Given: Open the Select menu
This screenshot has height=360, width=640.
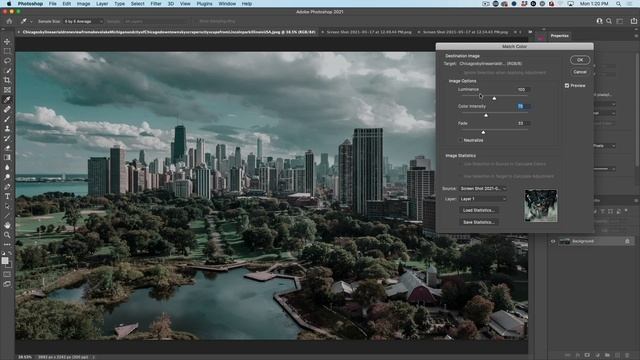Looking at the screenshot, I should pos(138,4).
